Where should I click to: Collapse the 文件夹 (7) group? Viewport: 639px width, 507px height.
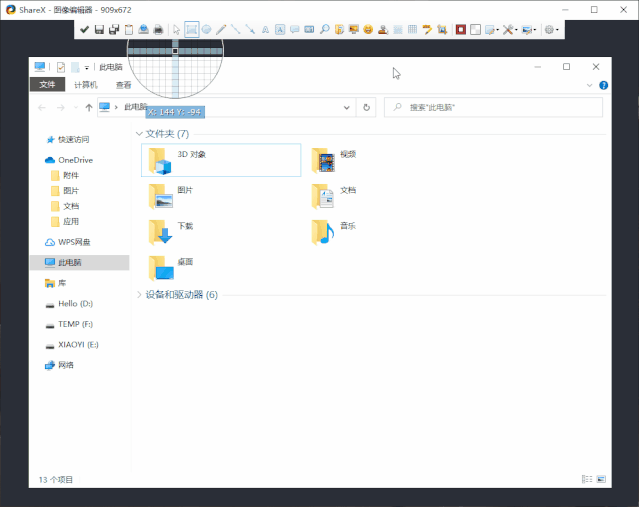139,134
